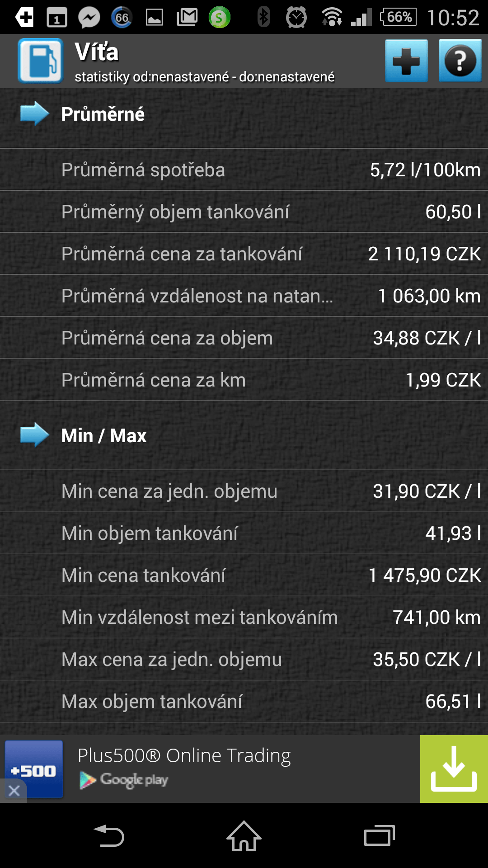Select Min objem tankování row

coord(244,533)
